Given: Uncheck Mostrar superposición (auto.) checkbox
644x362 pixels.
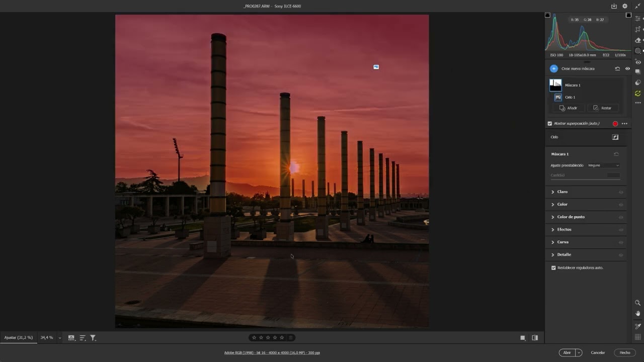Looking at the screenshot, I should tap(550, 124).
